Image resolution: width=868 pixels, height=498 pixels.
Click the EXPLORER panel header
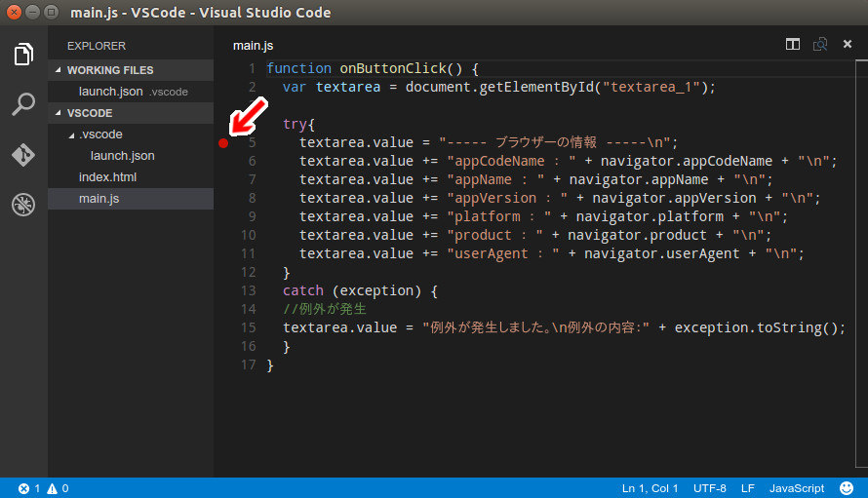(97, 46)
